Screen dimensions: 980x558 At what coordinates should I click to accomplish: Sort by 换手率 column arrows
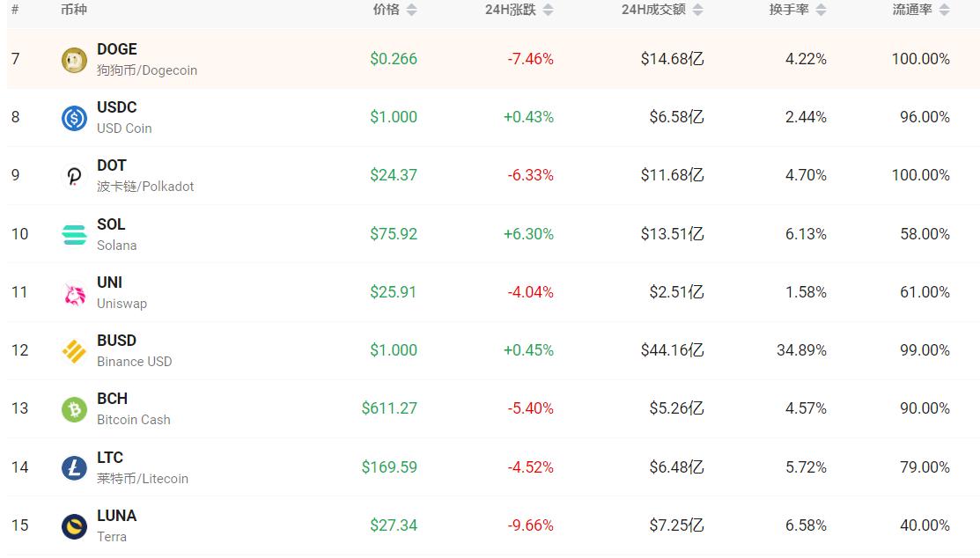821,10
